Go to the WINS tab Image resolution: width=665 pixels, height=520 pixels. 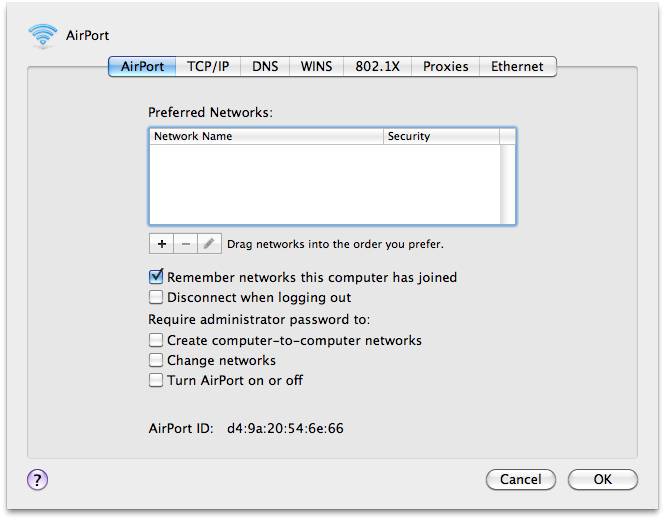(316, 67)
